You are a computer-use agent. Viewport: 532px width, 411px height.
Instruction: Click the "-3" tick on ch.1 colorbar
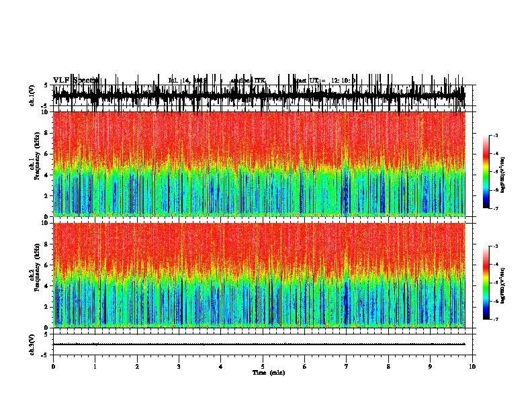coord(496,135)
